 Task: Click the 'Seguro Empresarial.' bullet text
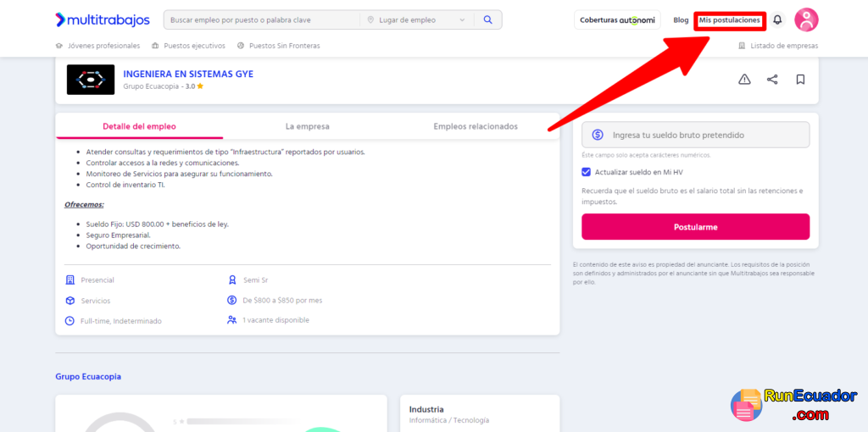pos(118,235)
